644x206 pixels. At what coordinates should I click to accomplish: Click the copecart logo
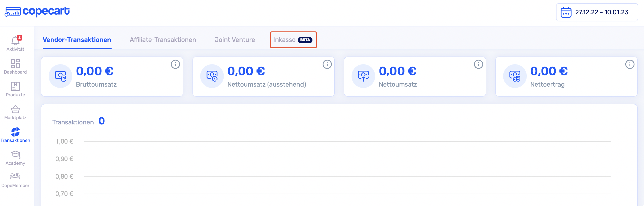(37, 12)
